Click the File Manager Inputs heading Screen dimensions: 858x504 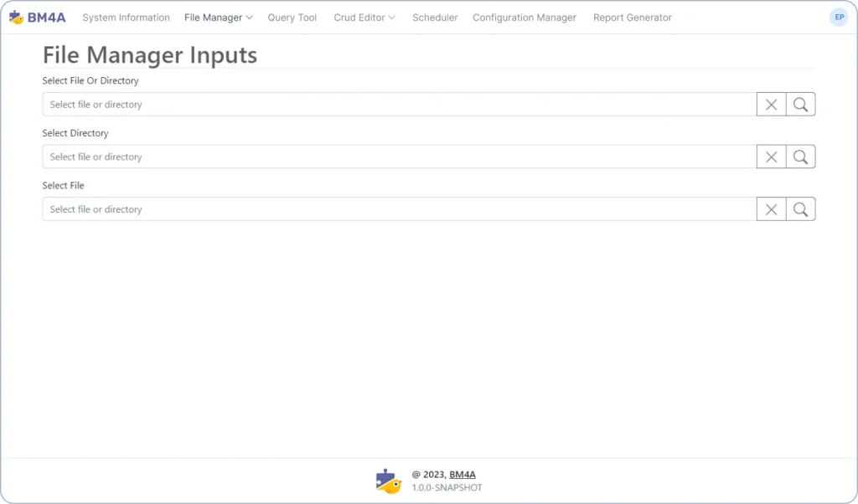tap(150, 54)
